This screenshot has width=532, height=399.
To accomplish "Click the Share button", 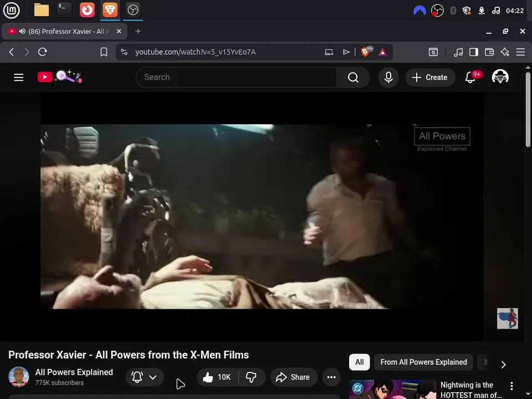I will pyautogui.click(x=294, y=377).
